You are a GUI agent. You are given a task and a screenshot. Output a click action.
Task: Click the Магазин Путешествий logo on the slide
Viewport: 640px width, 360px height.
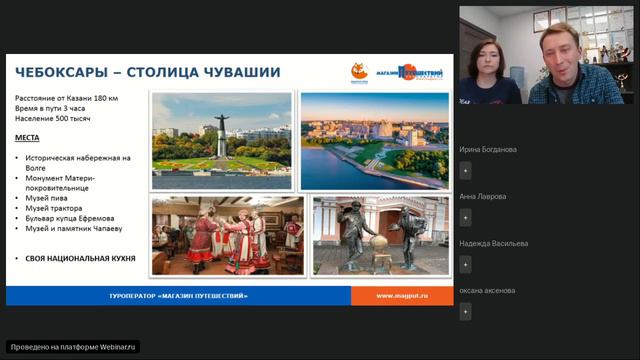[x=409, y=73]
